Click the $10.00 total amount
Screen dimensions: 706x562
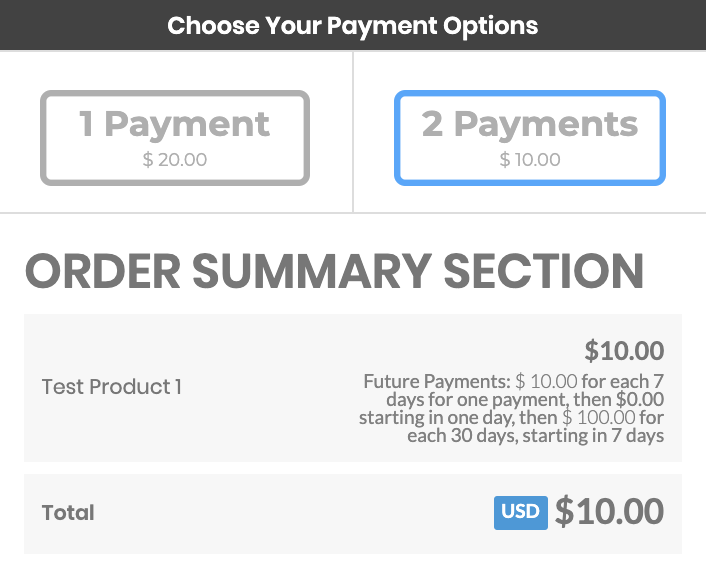point(609,512)
